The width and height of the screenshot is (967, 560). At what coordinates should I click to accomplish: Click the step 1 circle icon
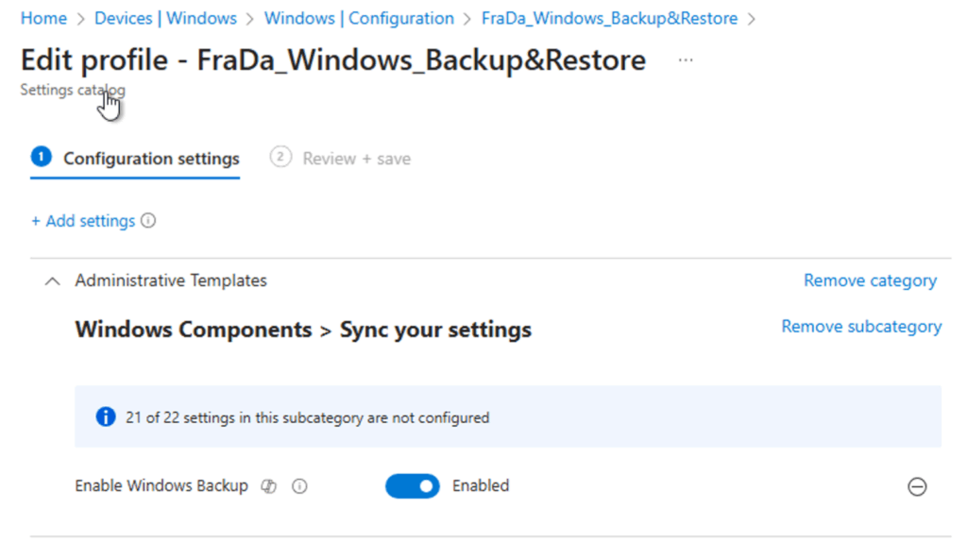[41, 157]
